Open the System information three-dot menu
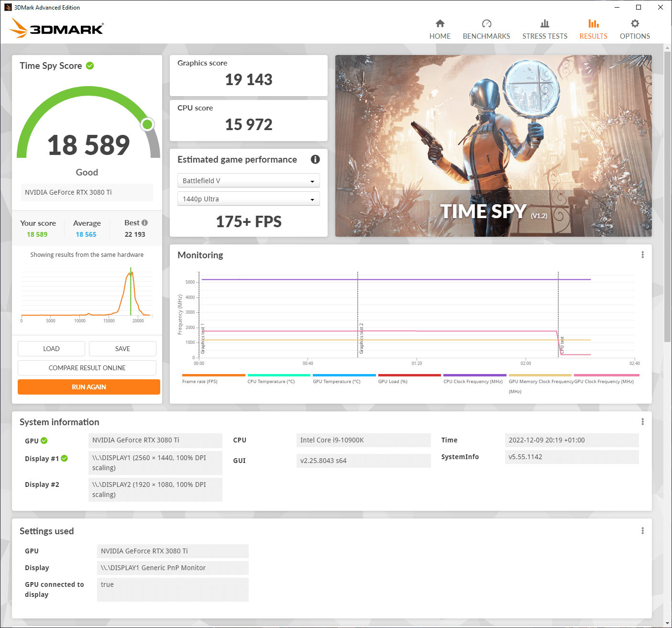This screenshot has width=672, height=628. pyautogui.click(x=642, y=422)
